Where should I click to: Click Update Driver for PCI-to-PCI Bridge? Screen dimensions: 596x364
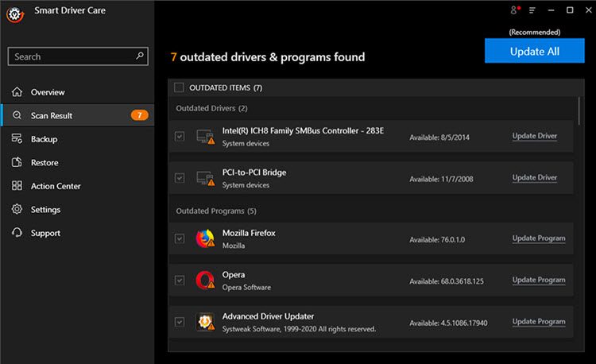pyautogui.click(x=534, y=178)
